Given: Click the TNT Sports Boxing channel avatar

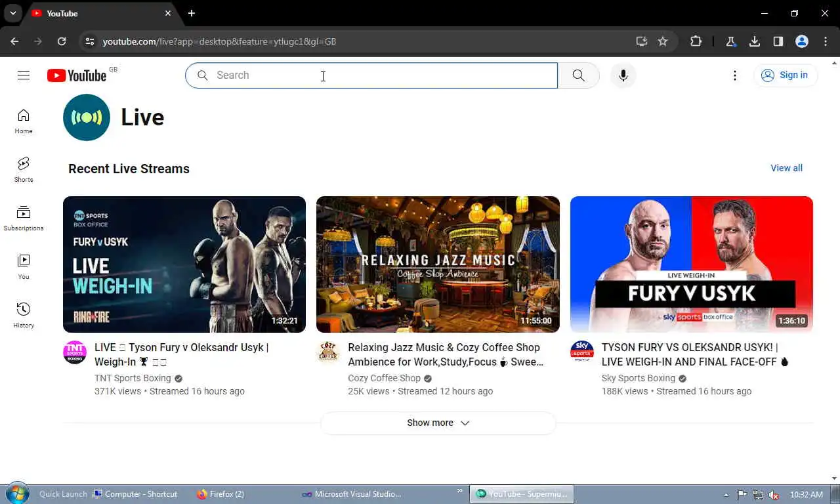Looking at the screenshot, I should pyautogui.click(x=75, y=352).
